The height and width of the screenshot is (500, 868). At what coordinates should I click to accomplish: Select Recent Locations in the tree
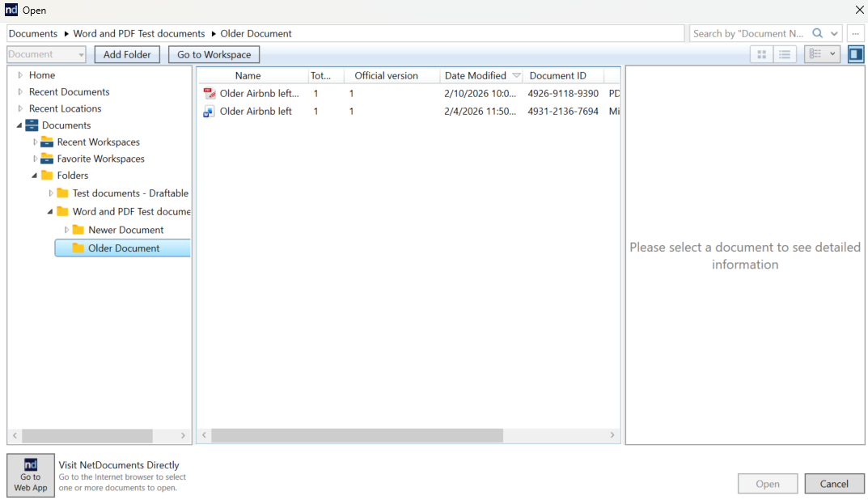[x=66, y=108]
